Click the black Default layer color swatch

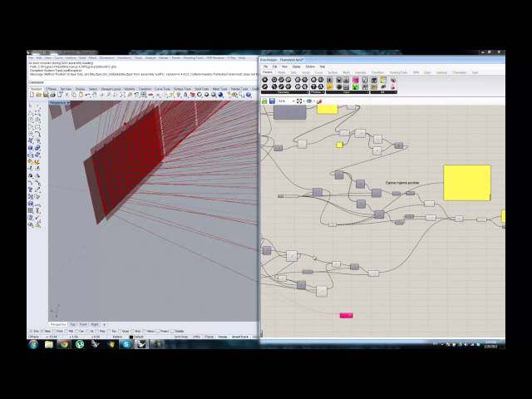(x=131, y=337)
